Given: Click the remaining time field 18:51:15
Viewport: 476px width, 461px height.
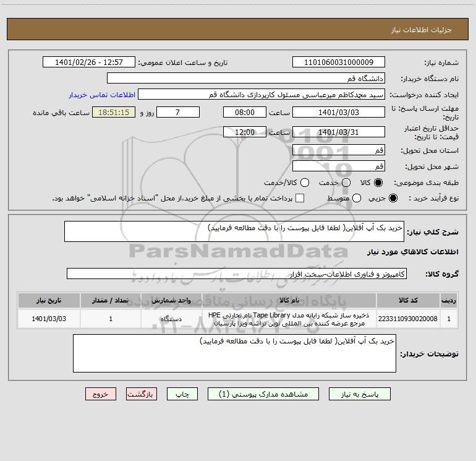Looking at the screenshot, I should tap(114, 113).
